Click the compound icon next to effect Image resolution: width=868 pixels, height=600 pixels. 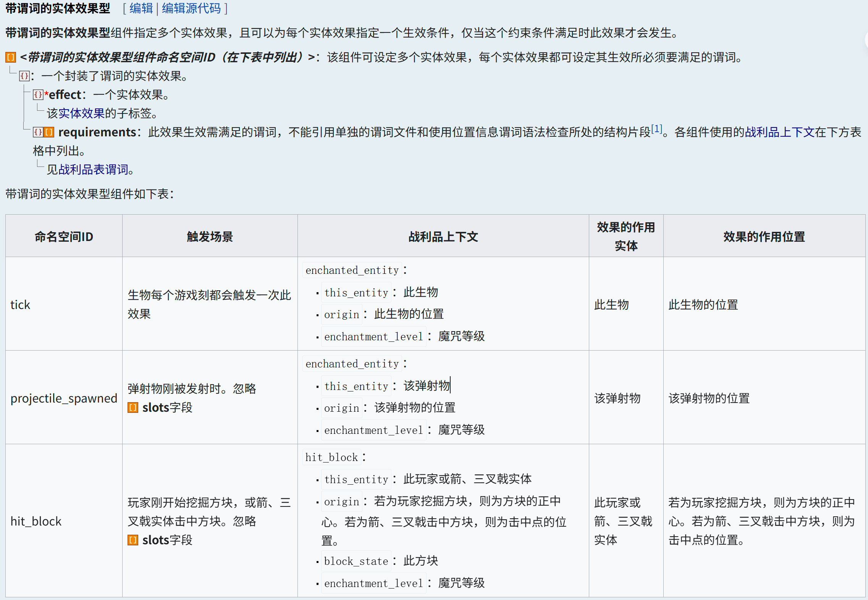pos(38,94)
